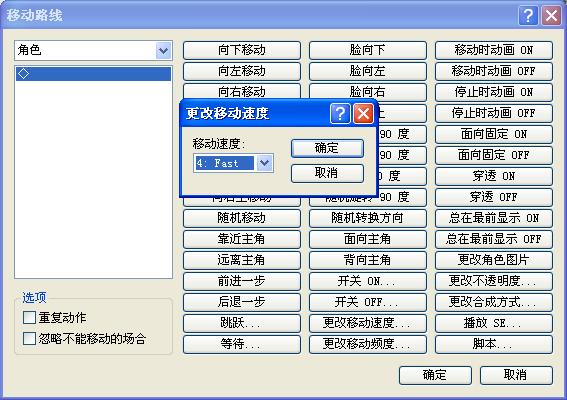This screenshot has height=400, width=567.
Task: Click the 向左移动 button
Action: tap(242, 71)
